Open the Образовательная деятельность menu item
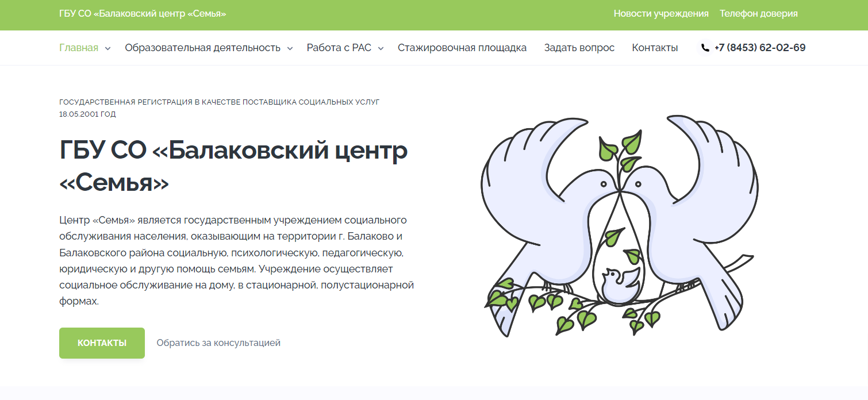The height and width of the screenshot is (400, 868). tap(202, 48)
